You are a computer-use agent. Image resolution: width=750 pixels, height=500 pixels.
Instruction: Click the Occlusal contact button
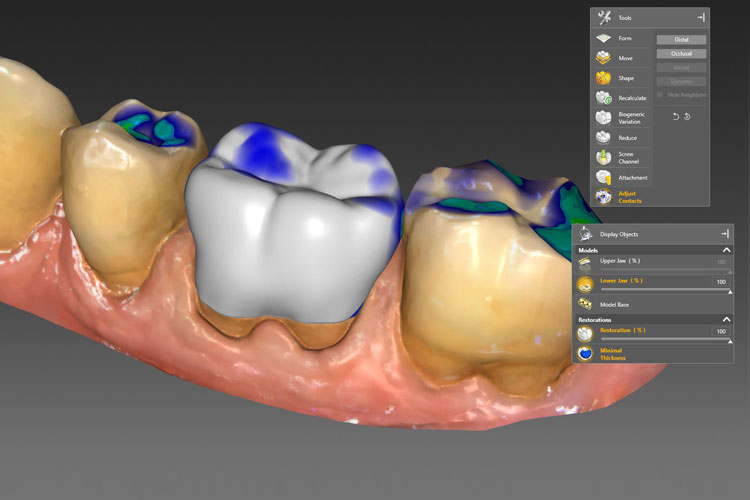point(681,54)
